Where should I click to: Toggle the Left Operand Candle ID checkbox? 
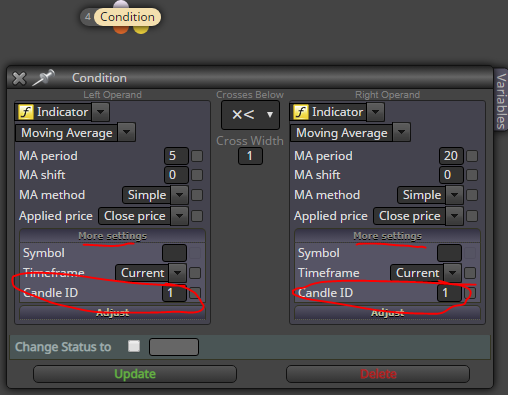(195, 293)
